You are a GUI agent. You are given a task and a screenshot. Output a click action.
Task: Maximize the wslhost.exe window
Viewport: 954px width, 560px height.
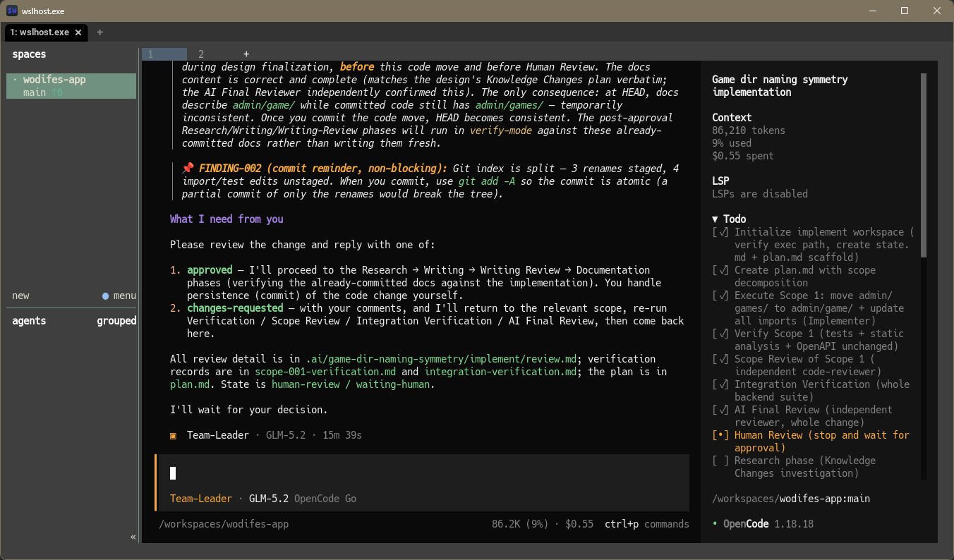click(x=905, y=11)
